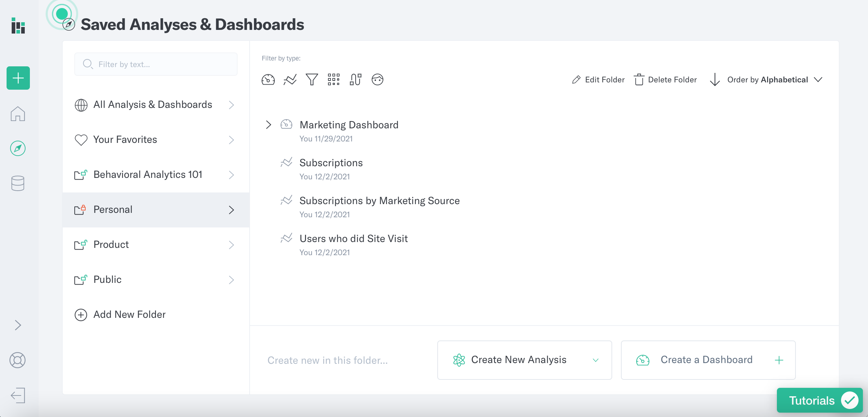
Task: Filter by cohort grid type icon
Action: click(x=334, y=79)
